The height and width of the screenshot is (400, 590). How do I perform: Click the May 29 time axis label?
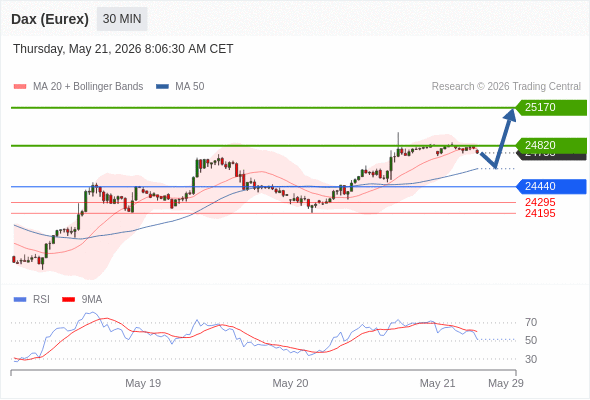point(506,383)
